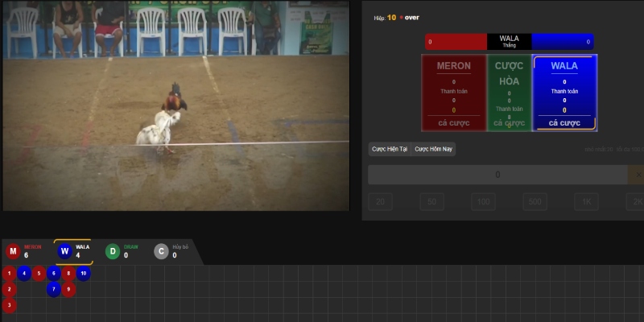
Task: Open the Cược Hiện Tại tab
Action: 389,150
